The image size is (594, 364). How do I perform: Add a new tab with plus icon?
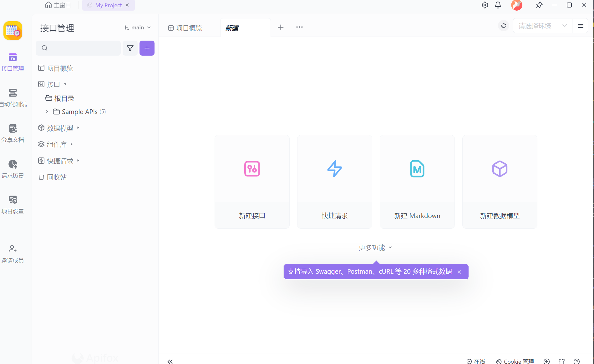tap(281, 27)
